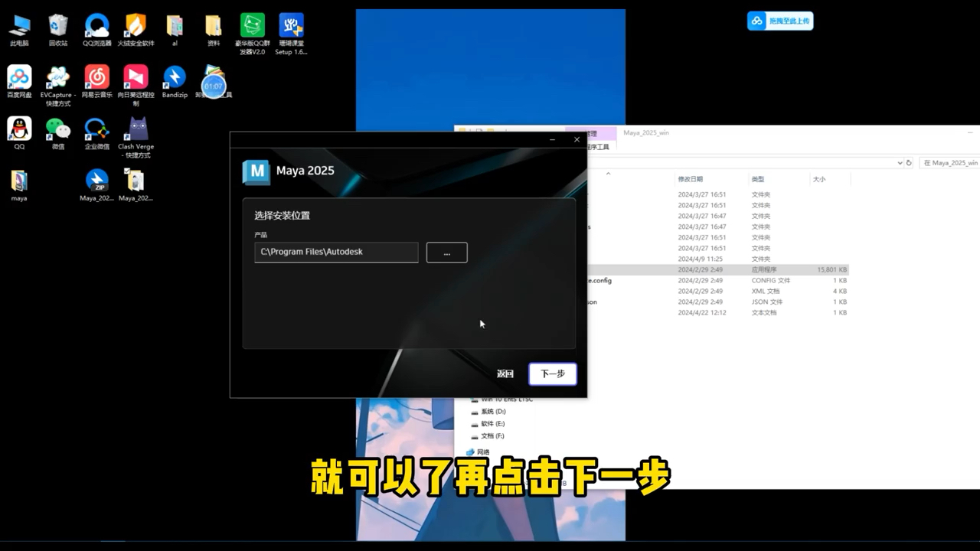Select the Maya_202 ZIP file icon

pyautogui.click(x=97, y=185)
